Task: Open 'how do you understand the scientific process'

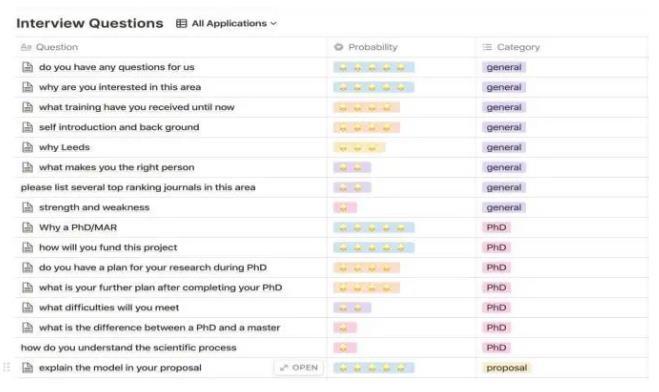Action: (129, 348)
